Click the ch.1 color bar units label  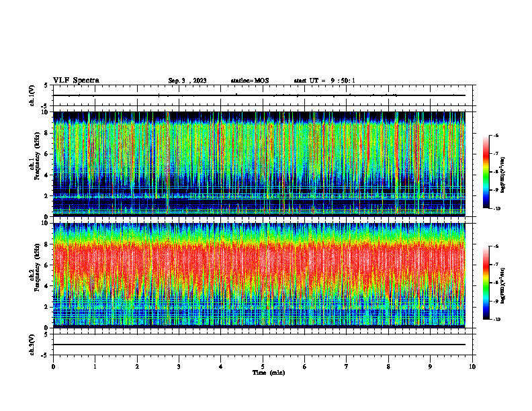point(503,175)
